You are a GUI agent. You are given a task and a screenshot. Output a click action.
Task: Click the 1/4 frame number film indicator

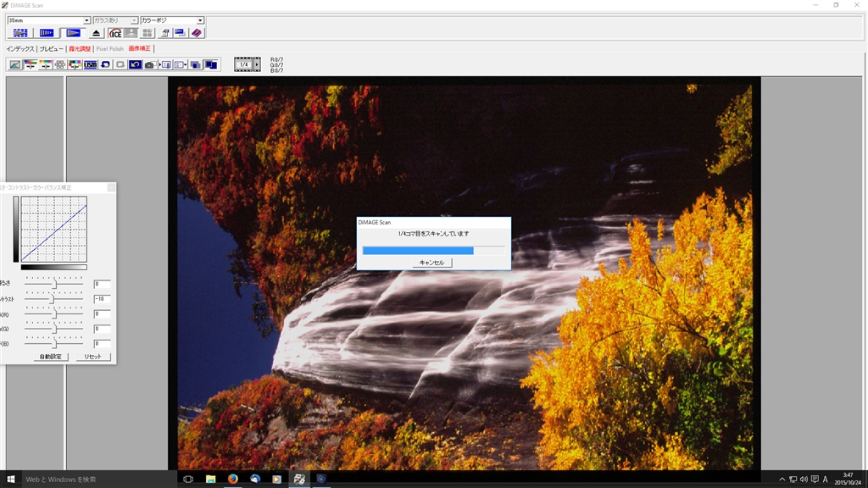click(243, 64)
